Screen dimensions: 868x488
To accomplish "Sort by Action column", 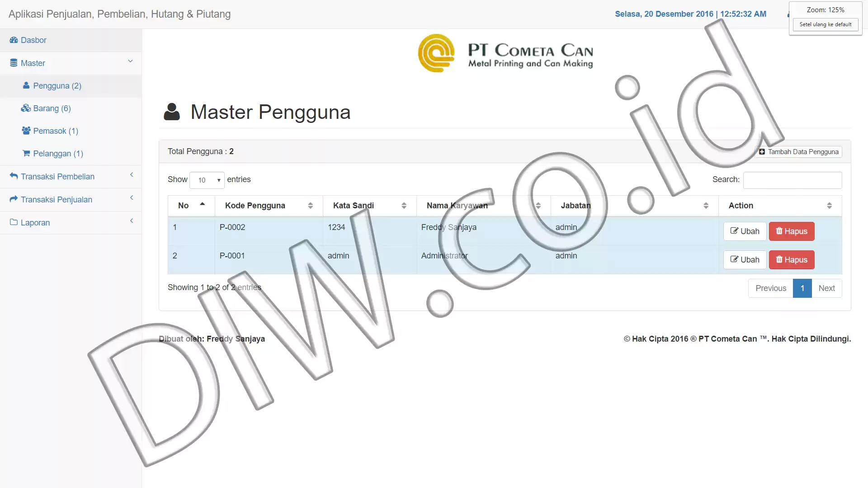I will pos(829,206).
